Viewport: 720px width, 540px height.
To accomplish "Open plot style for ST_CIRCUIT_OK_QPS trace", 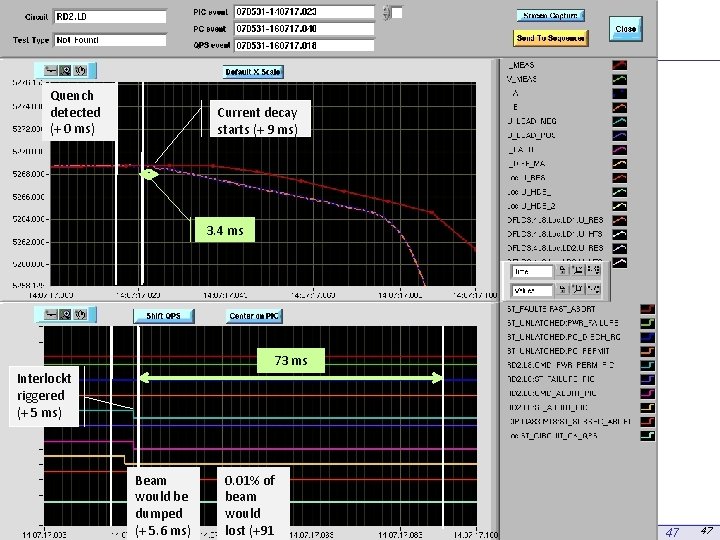I will [647, 435].
